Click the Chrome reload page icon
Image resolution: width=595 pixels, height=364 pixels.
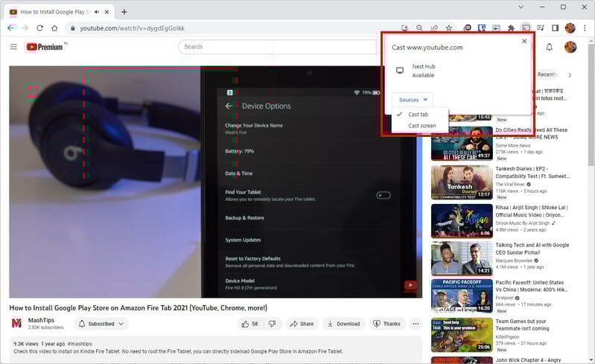pos(40,28)
